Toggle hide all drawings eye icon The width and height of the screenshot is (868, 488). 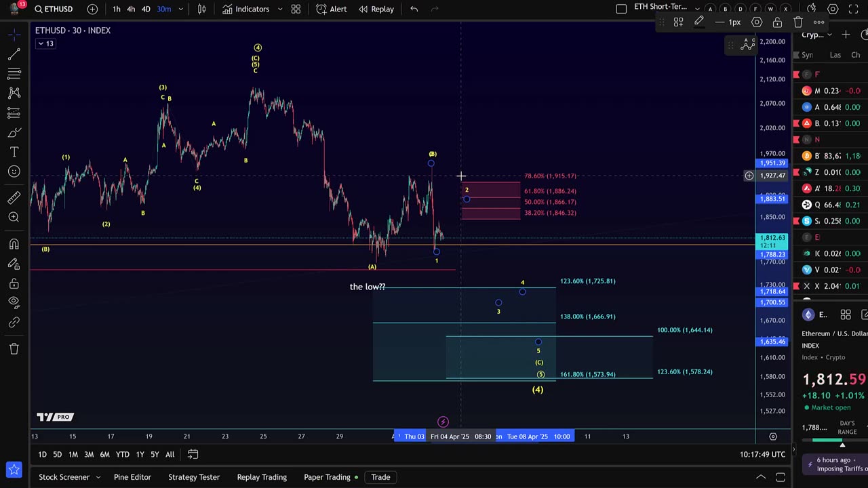pyautogui.click(x=14, y=302)
